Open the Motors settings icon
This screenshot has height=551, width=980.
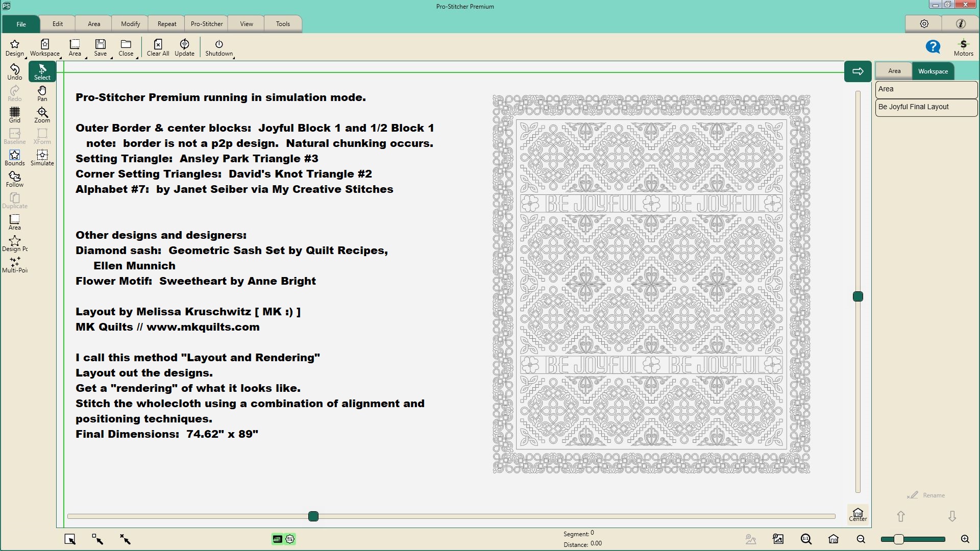tap(963, 47)
